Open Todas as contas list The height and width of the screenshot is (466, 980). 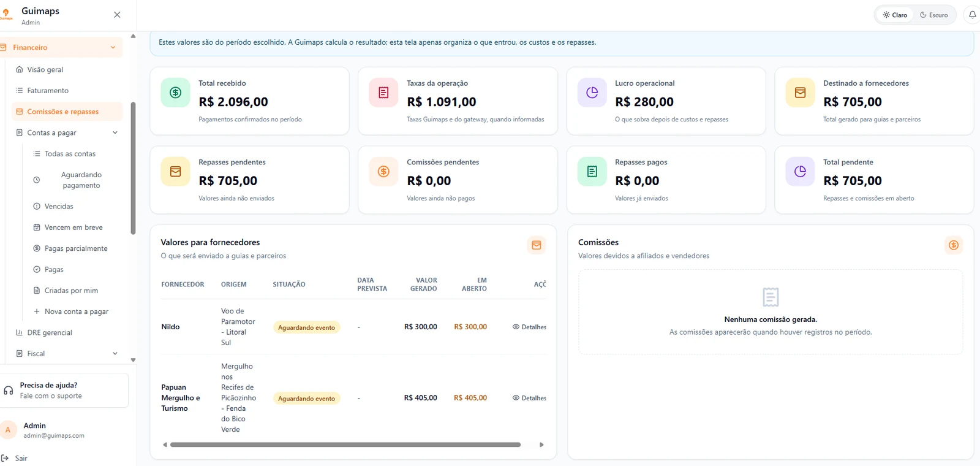(75, 154)
